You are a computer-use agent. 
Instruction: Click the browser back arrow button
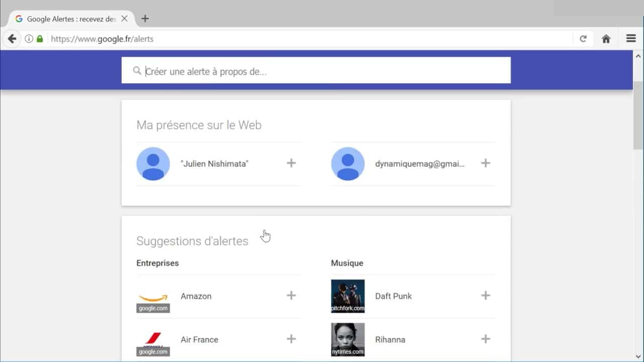point(12,39)
